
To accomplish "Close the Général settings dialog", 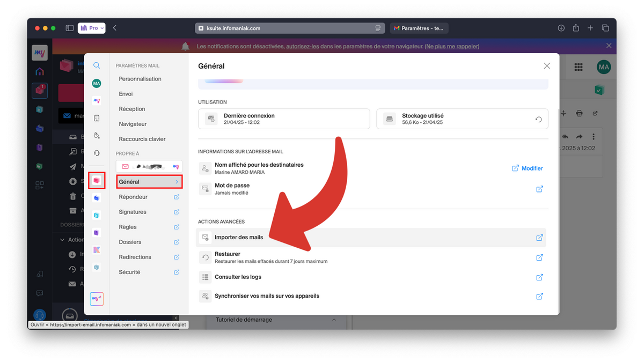I will (547, 66).
